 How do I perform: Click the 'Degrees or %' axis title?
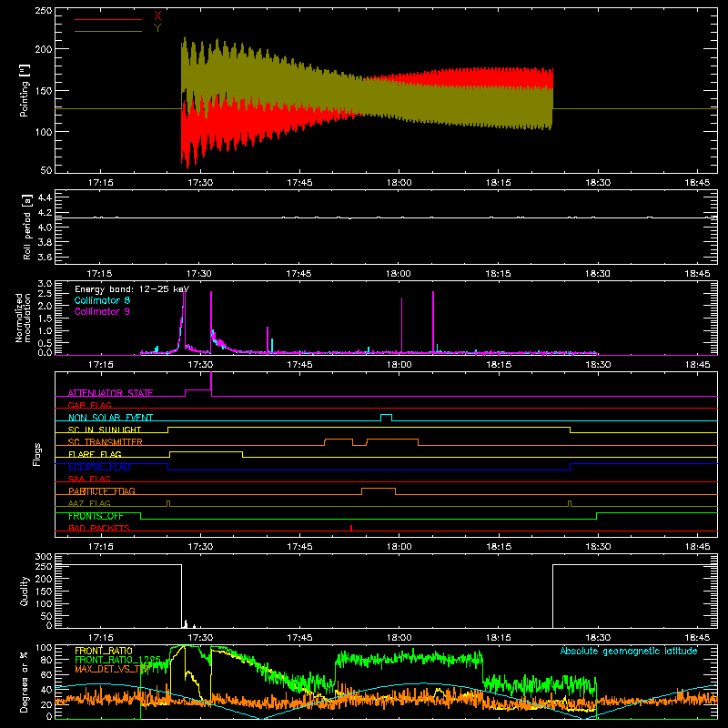(x=25, y=682)
